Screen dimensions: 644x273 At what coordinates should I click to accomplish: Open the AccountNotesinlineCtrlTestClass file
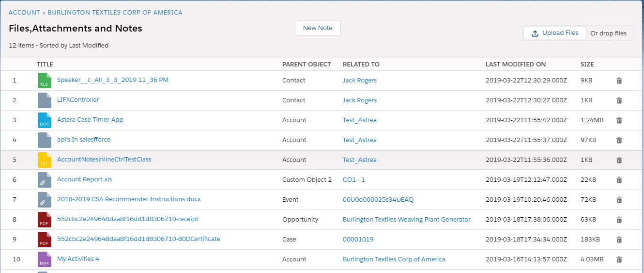(104, 160)
